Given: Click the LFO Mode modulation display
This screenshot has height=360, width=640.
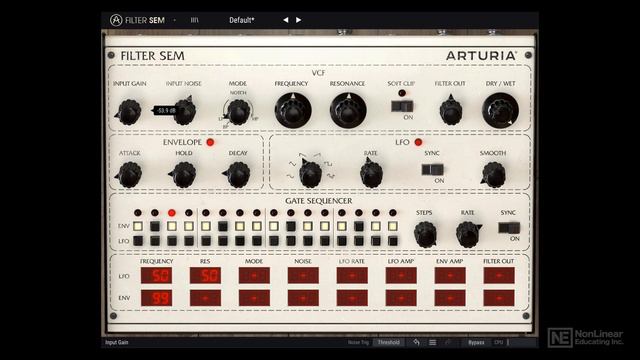Looking at the screenshot, I should (x=254, y=276).
